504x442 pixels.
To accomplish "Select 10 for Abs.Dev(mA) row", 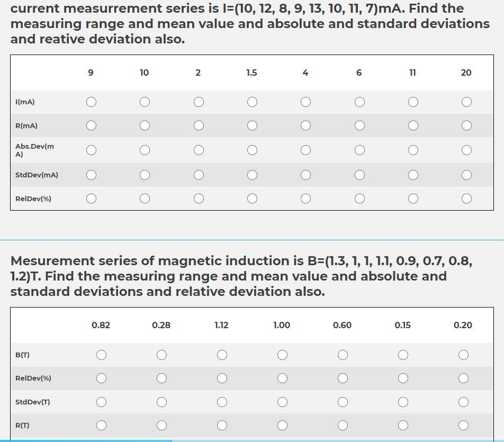I will click(x=145, y=150).
